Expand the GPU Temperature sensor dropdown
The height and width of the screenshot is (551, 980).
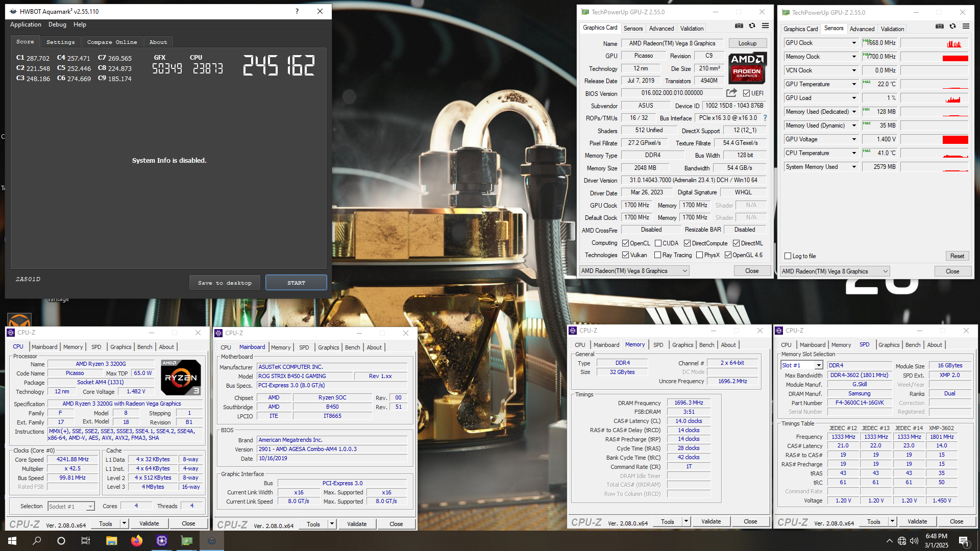854,84
